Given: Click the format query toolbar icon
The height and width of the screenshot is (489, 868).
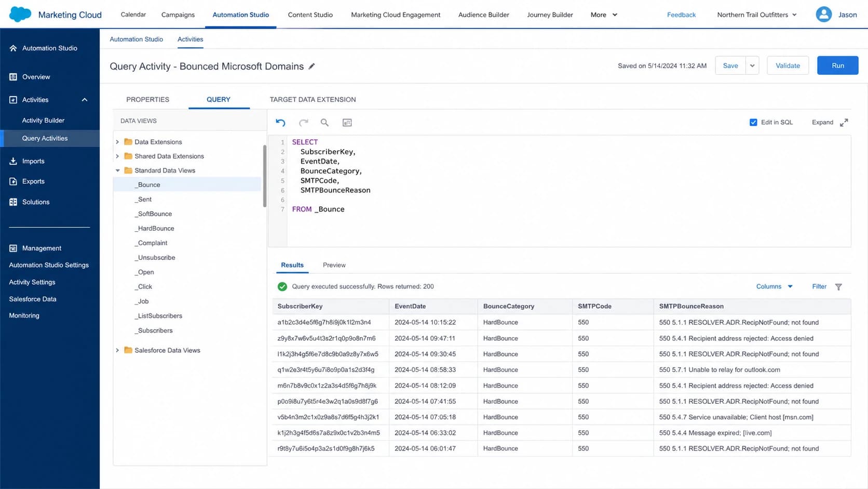Looking at the screenshot, I should (347, 123).
